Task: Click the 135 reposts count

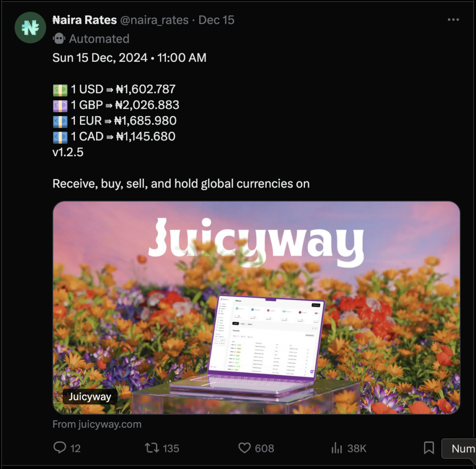Action: click(x=171, y=449)
